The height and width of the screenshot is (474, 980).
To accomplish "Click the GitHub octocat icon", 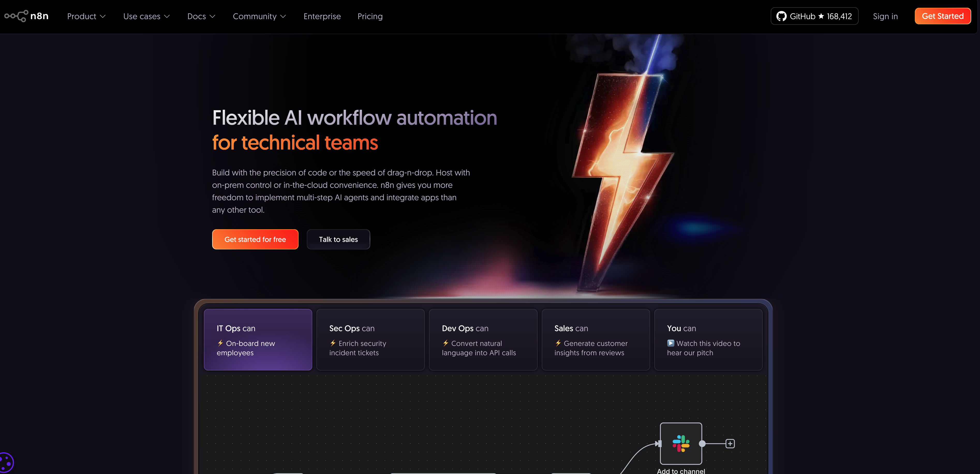I will [x=781, y=16].
